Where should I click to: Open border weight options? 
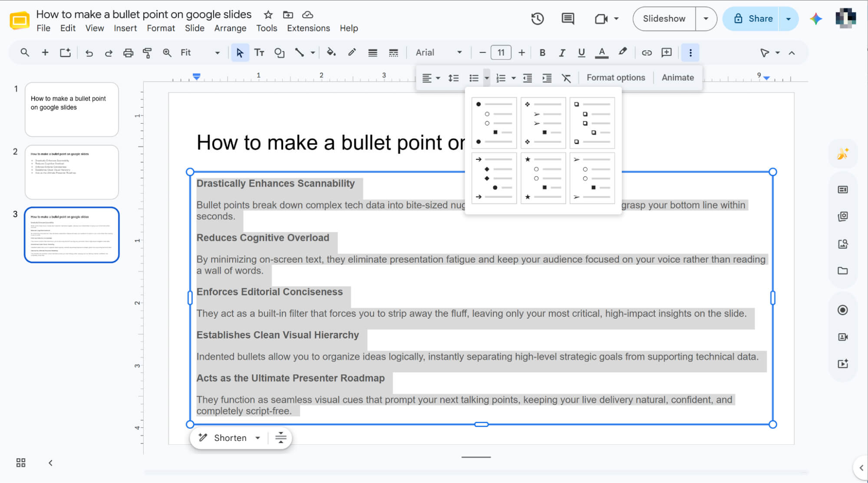[x=373, y=53]
